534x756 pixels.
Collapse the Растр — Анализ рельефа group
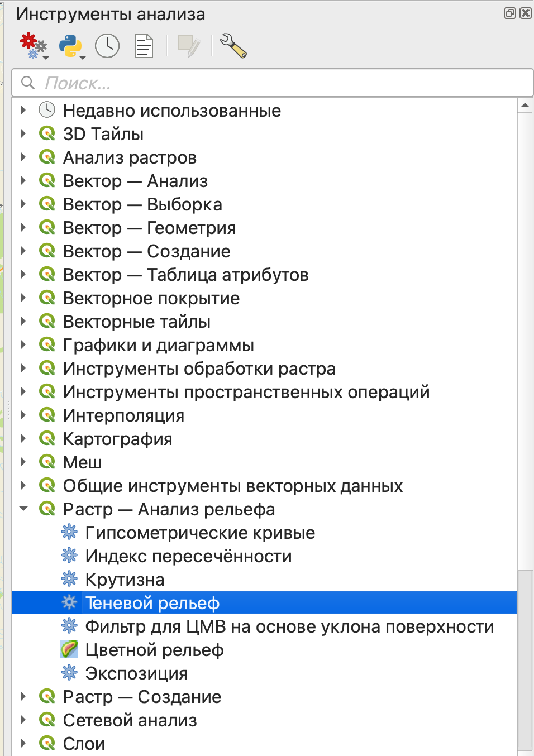[23, 509]
